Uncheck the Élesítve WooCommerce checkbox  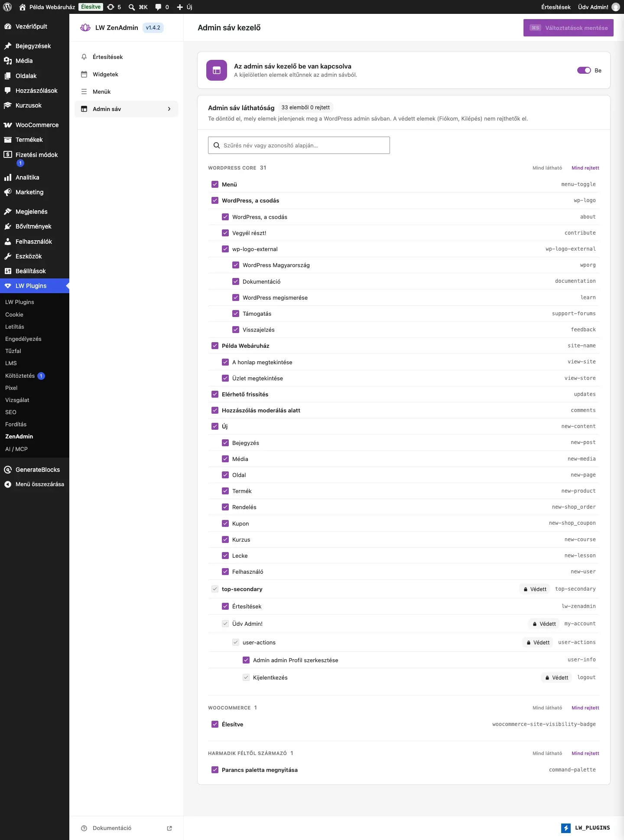point(215,724)
